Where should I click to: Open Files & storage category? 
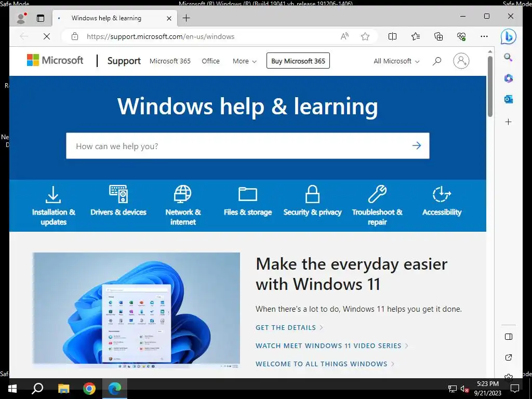pyautogui.click(x=248, y=201)
